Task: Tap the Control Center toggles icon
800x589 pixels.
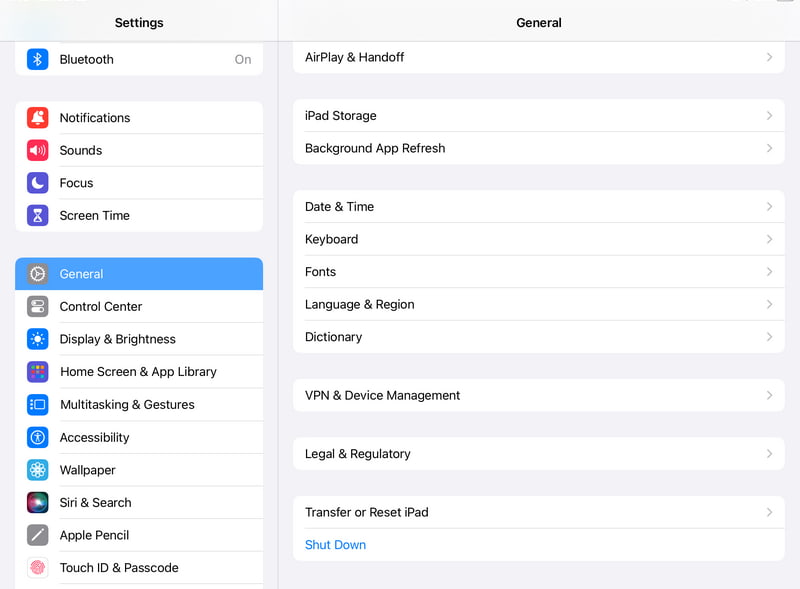Action: (x=37, y=306)
